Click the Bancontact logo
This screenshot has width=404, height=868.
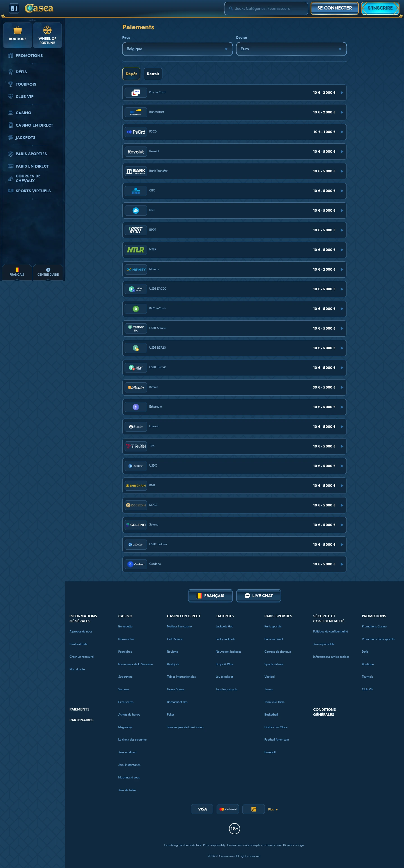click(136, 112)
